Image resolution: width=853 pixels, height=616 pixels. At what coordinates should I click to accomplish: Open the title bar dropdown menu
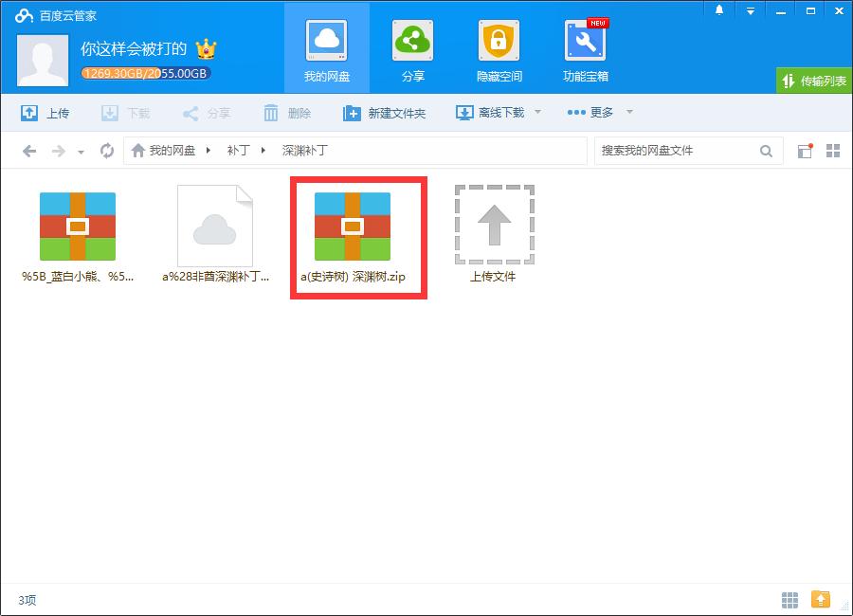click(x=751, y=10)
